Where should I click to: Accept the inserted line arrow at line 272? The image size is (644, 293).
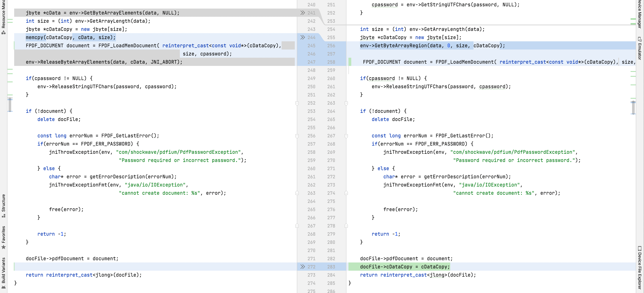click(x=302, y=267)
